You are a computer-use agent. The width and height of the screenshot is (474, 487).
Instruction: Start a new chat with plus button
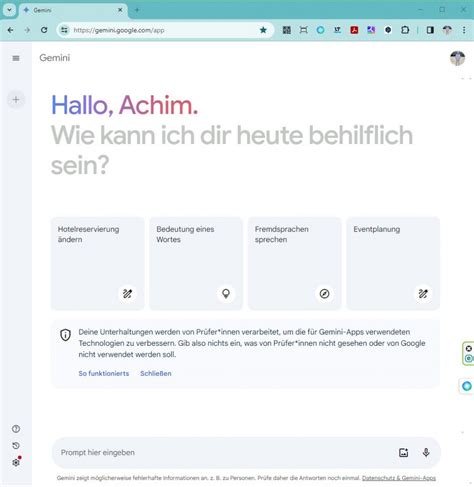16,99
